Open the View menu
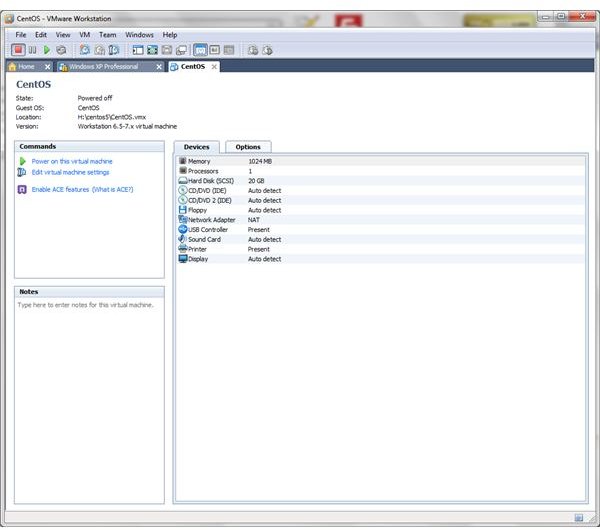Viewport: 600px width, 530px height. coord(63,35)
